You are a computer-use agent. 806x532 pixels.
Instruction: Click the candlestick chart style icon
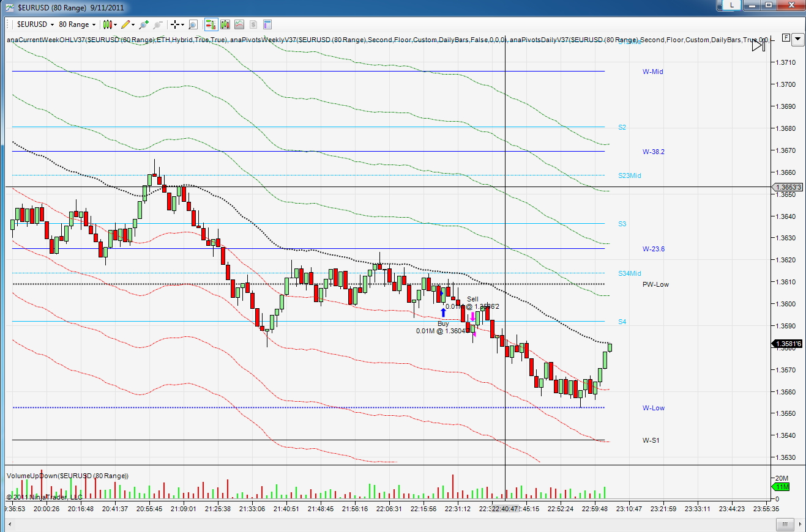[x=107, y=24]
